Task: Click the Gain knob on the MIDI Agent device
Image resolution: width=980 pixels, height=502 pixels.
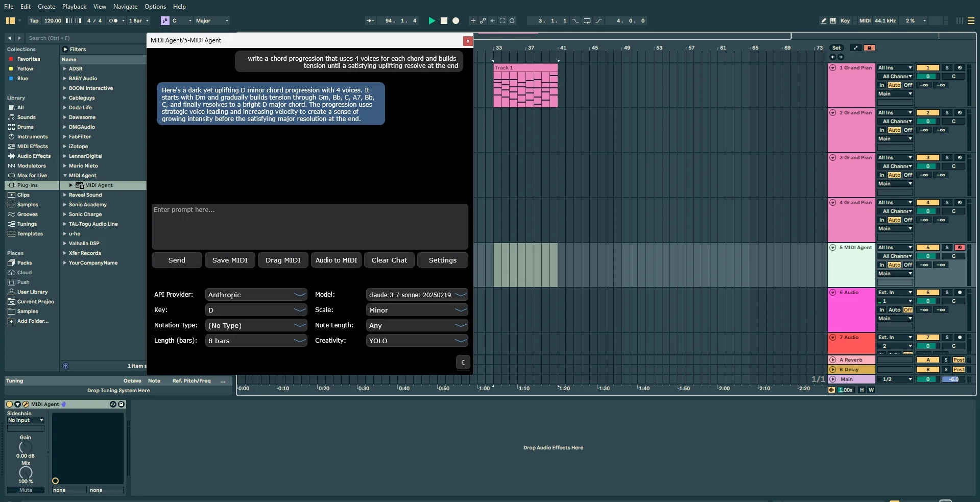Action: pyautogui.click(x=25, y=447)
